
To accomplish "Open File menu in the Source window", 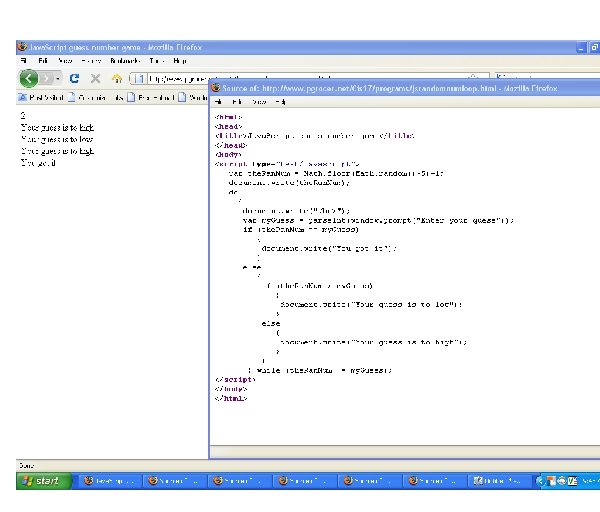I will click(x=218, y=102).
